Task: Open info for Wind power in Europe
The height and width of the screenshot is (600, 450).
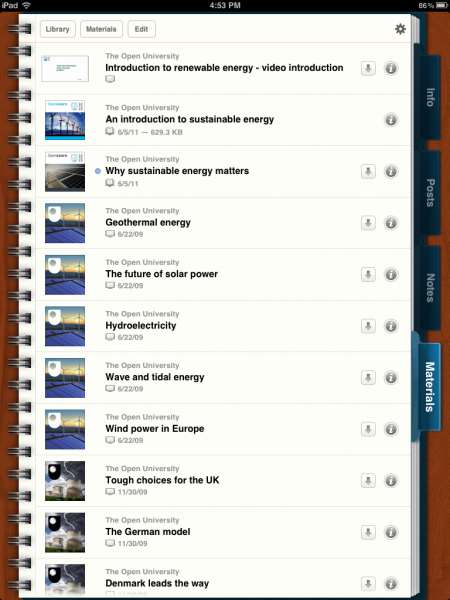Action: (x=391, y=429)
